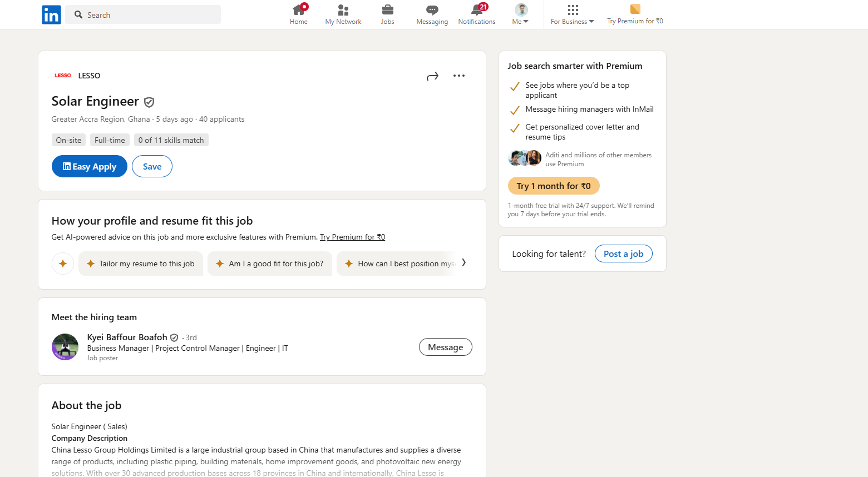Expand the For Business dropdown
Screen dimensions: 868x477
[x=572, y=14]
